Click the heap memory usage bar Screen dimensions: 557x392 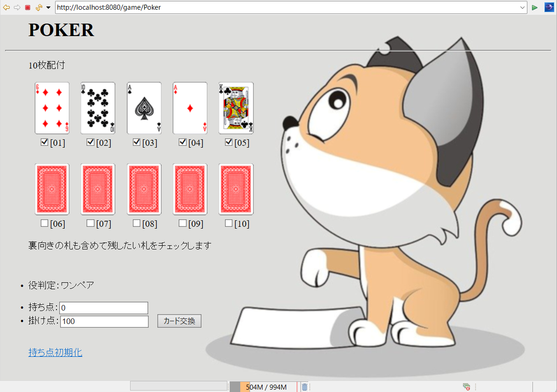click(x=263, y=387)
